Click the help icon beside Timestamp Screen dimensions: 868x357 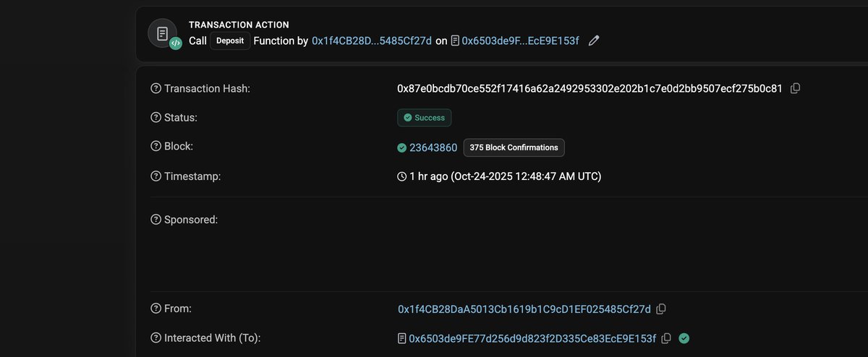pos(156,176)
